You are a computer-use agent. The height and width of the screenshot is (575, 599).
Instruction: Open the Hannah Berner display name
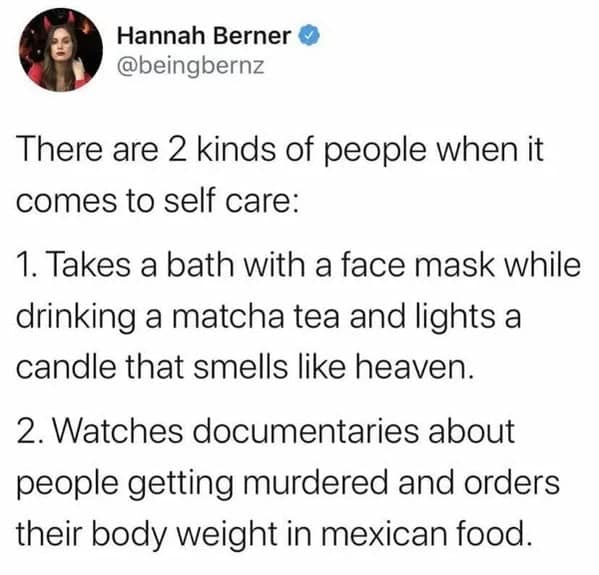point(205,36)
